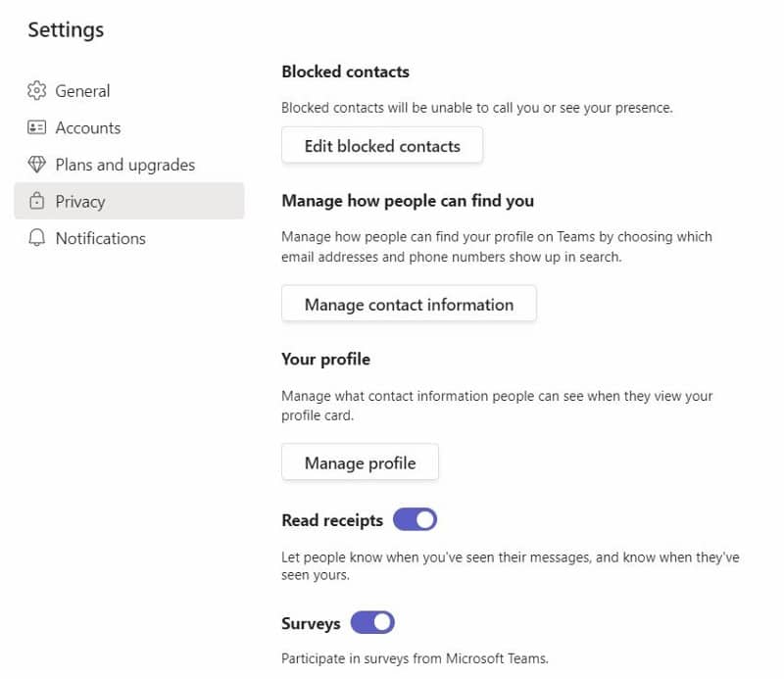The width and height of the screenshot is (784, 679).
Task: Click the General settings gear icon
Action: click(37, 90)
